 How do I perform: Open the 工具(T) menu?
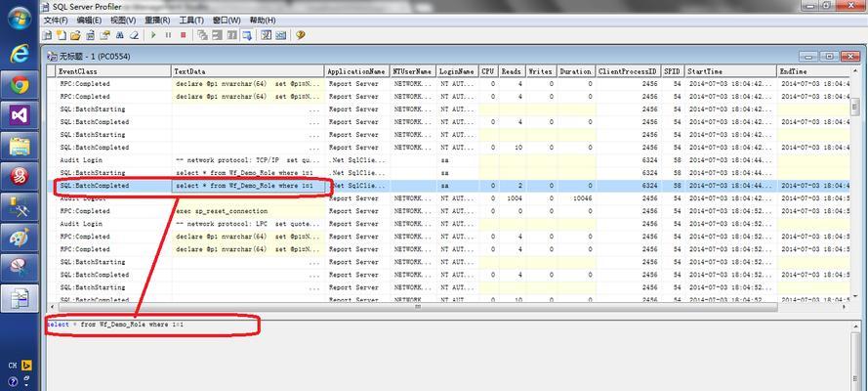[191, 20]
